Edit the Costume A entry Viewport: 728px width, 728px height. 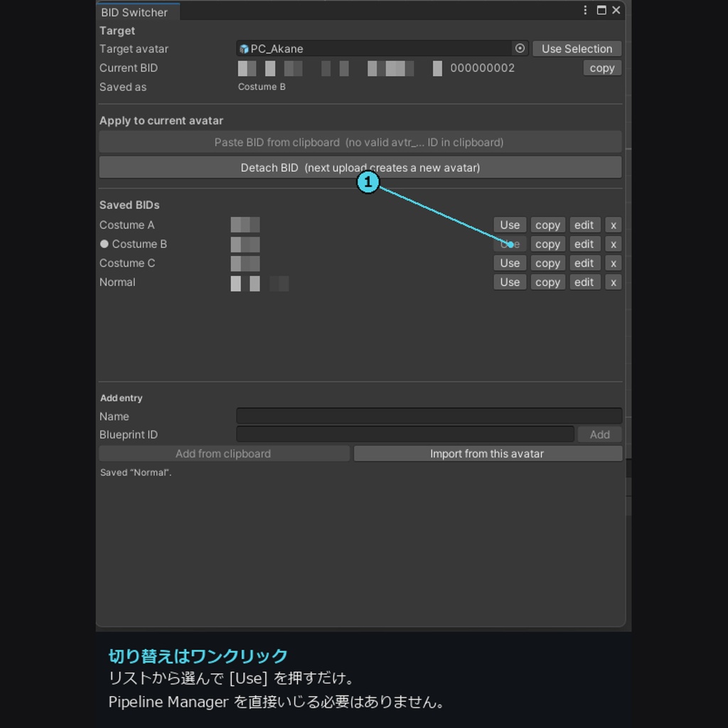[584, 225]
